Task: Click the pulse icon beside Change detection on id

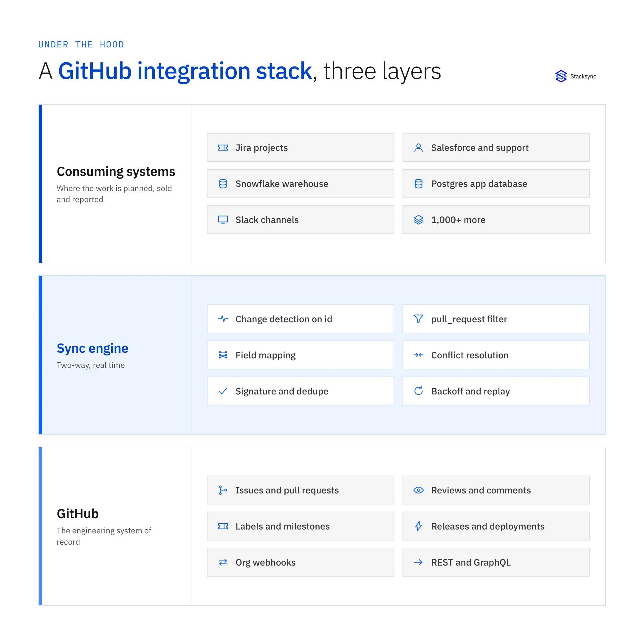Action: [223, 319]
